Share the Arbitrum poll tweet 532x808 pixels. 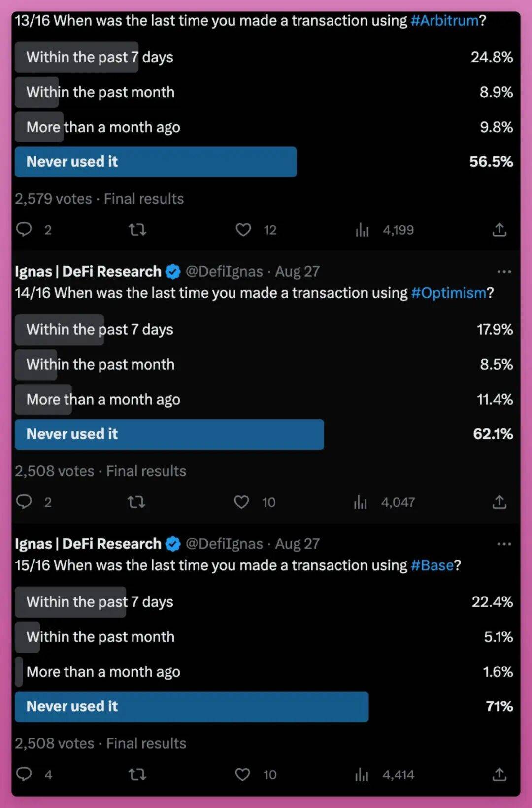tap(499, 230)
